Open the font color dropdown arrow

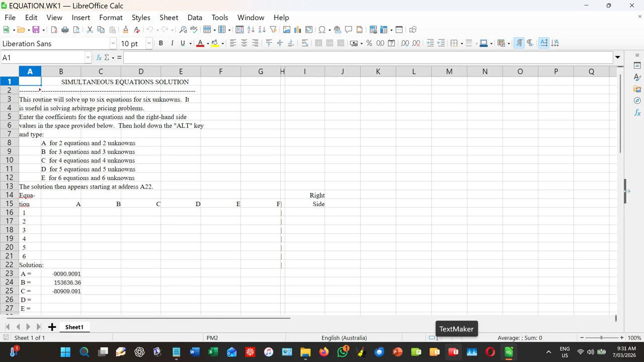coord(208,43)
